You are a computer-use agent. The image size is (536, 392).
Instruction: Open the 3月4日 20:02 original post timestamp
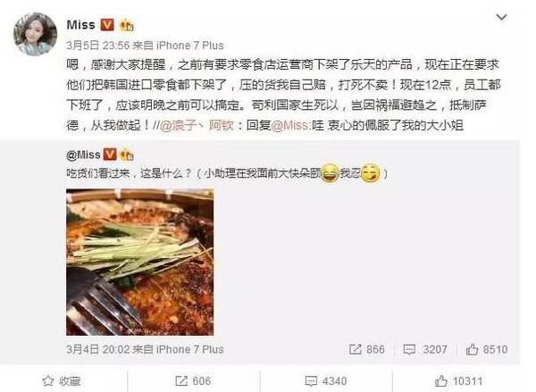(x=98, y=349)
